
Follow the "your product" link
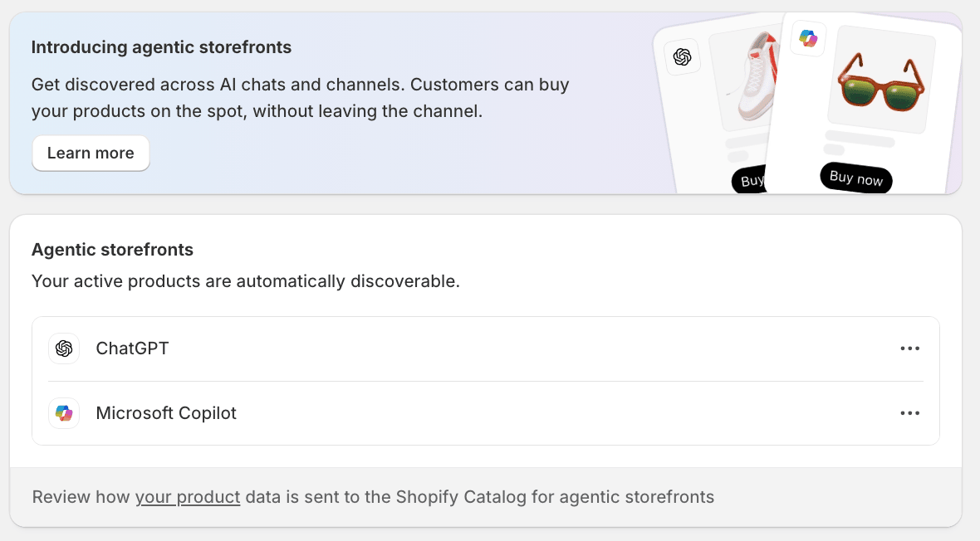click(x=188, y=497)
